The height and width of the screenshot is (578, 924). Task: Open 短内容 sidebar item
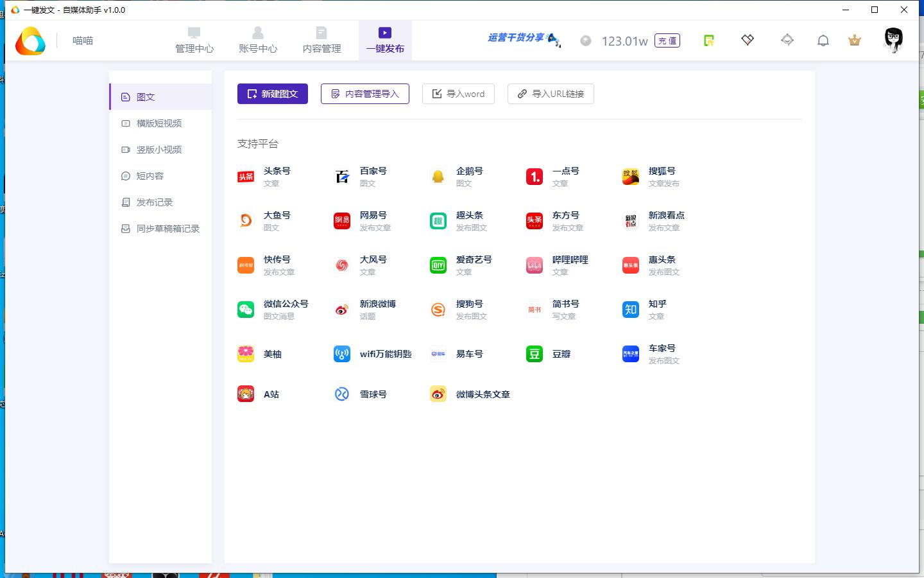click(x=160, y=176)
